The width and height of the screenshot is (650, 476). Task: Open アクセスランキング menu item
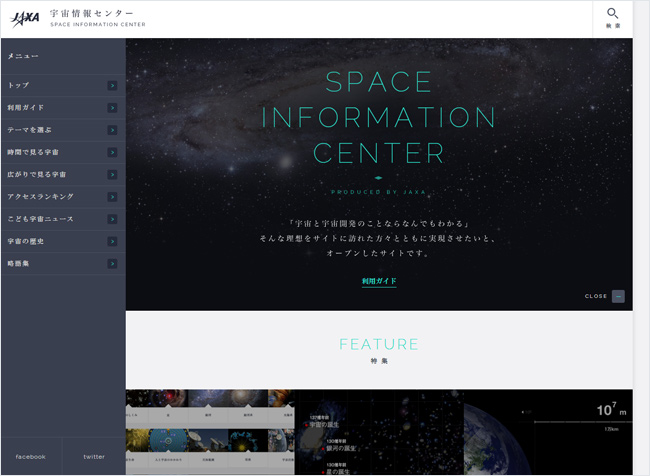[63, 197]
